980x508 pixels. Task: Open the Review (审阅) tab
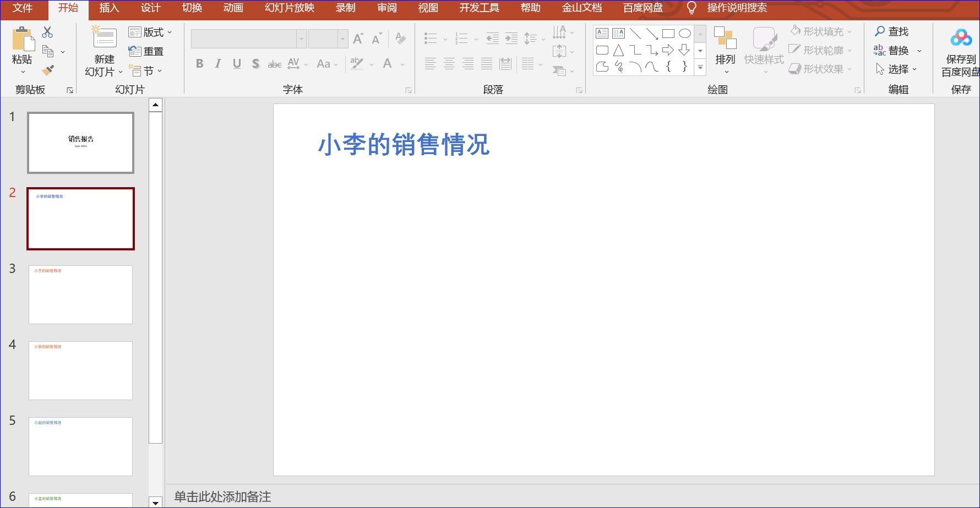tap(387, 8)
